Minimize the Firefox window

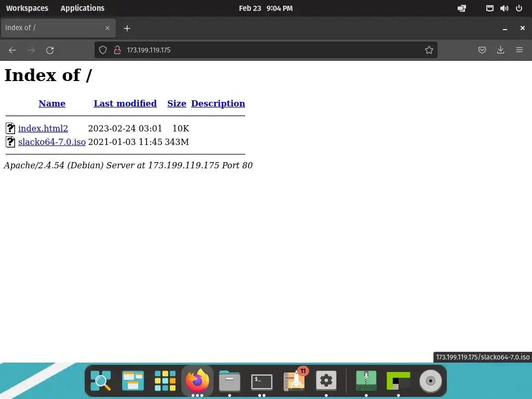(505, 29)
